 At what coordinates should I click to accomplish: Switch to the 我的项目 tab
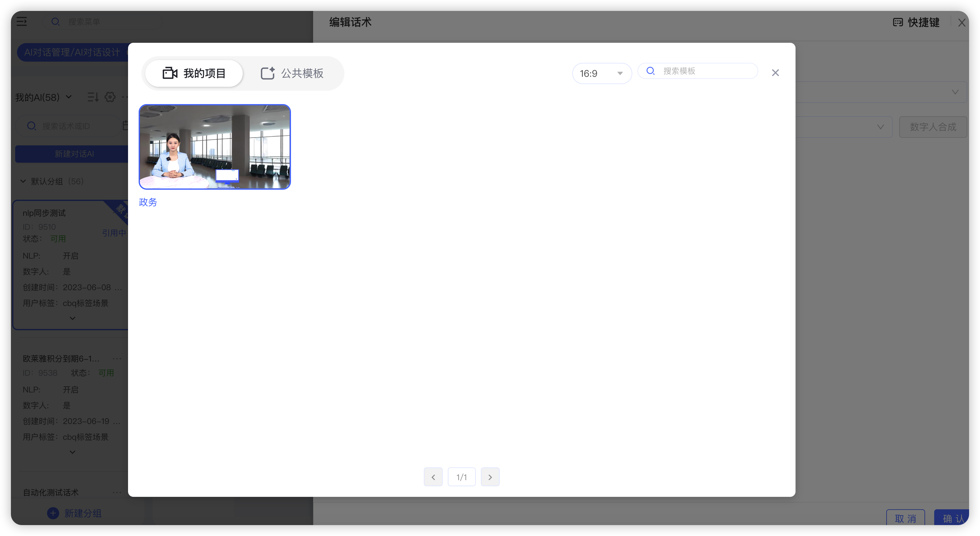[x=194, y=73]
